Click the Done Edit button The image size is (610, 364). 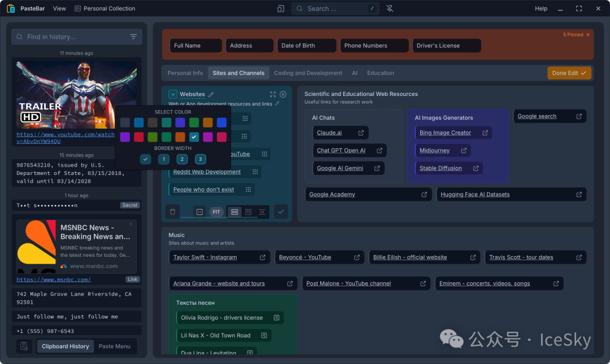tap(569, 73)
